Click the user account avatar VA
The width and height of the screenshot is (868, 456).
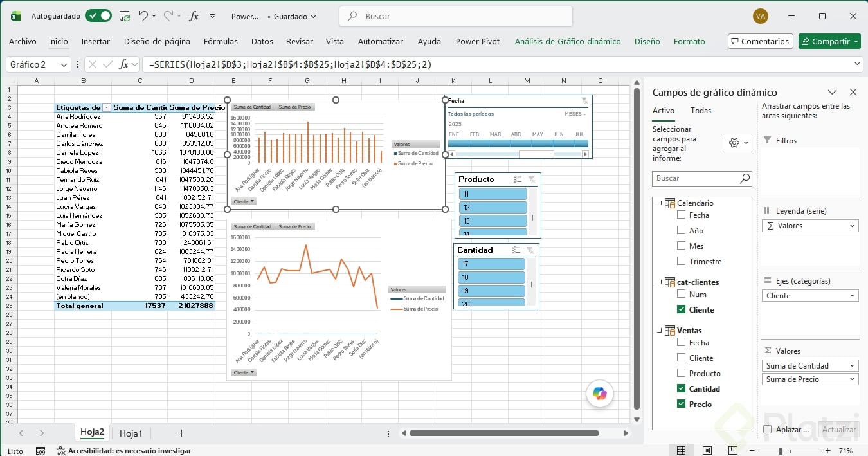point(761,16)
